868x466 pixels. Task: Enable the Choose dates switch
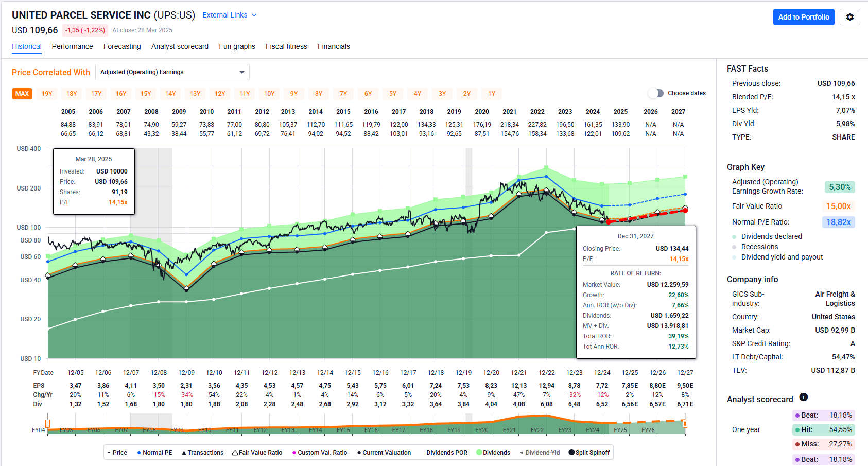pyautogui.click(x=655, y=93)
